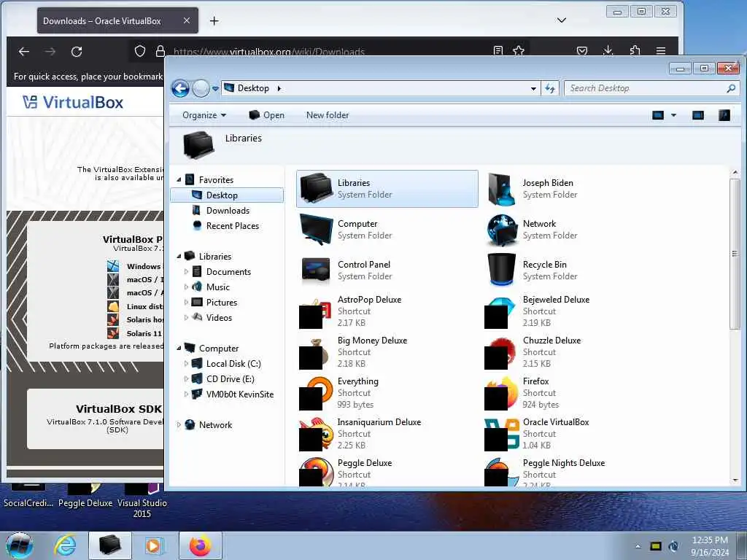The image size is (747, 560).
Task: Collapse the Favorites group
Action: tap(179, 180)
